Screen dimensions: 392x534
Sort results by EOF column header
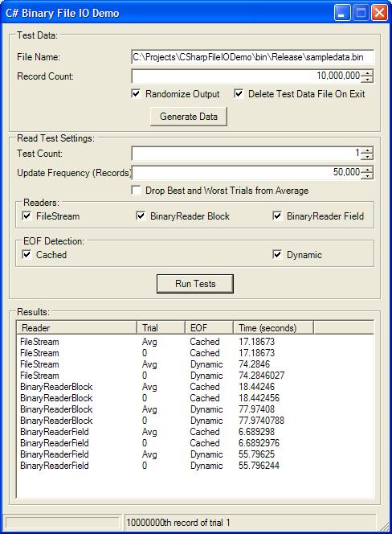point(210,327)
